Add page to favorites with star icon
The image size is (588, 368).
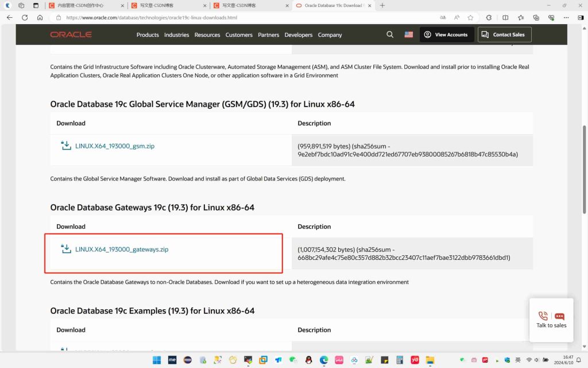tap(470, 18)
